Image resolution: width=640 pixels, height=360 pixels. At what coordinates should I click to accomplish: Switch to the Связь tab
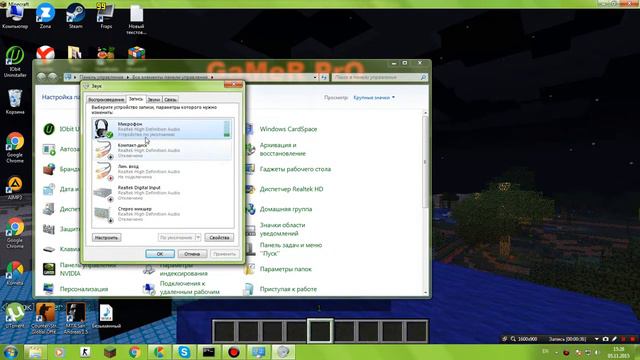pos(170,100)
